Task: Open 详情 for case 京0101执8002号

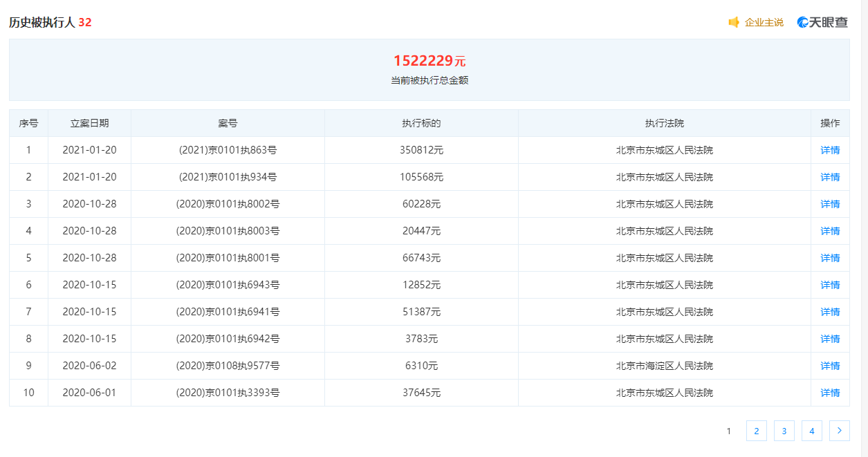Action: tap(830, 204)
